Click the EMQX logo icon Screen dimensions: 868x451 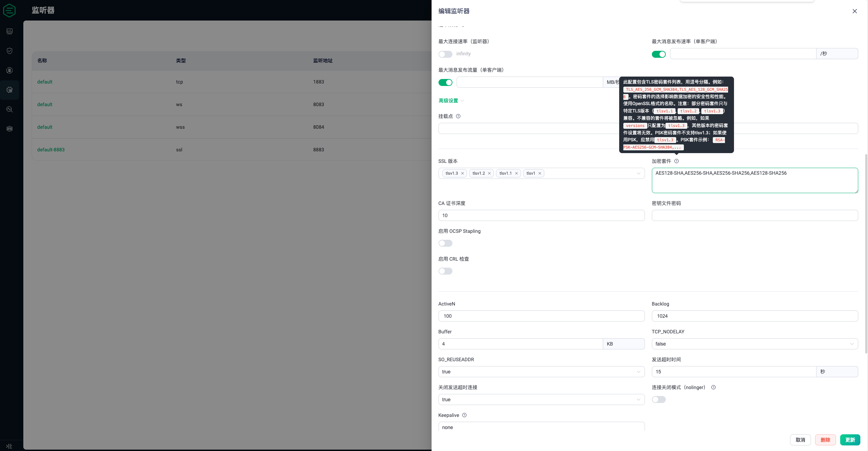pyautogui.click(x=9, y=10)
